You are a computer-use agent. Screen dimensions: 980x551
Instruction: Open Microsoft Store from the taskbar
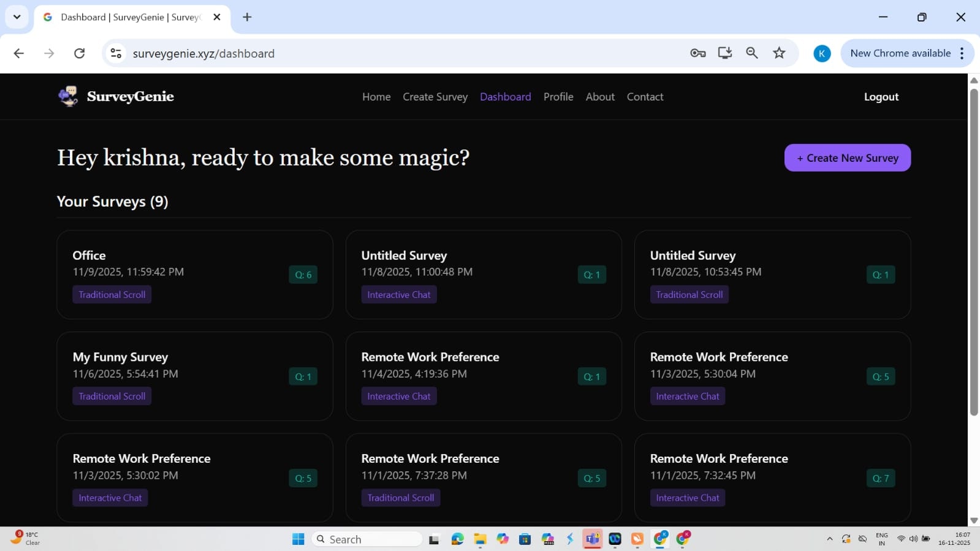tap(525, 539)
